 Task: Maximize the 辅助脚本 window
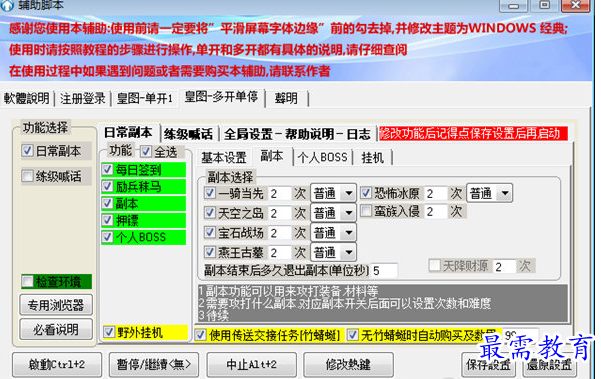[544, 5]
